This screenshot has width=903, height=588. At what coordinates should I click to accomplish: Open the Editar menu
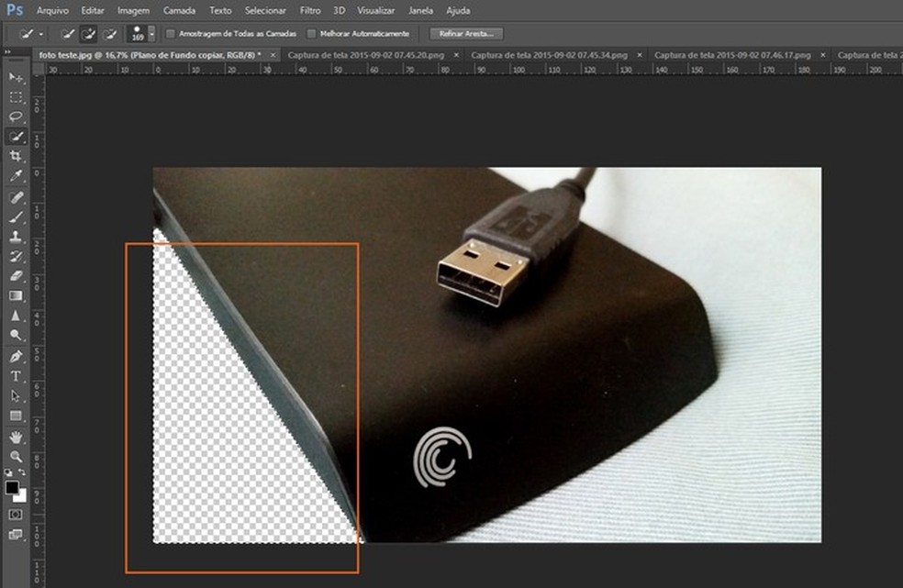pos(93,10)
